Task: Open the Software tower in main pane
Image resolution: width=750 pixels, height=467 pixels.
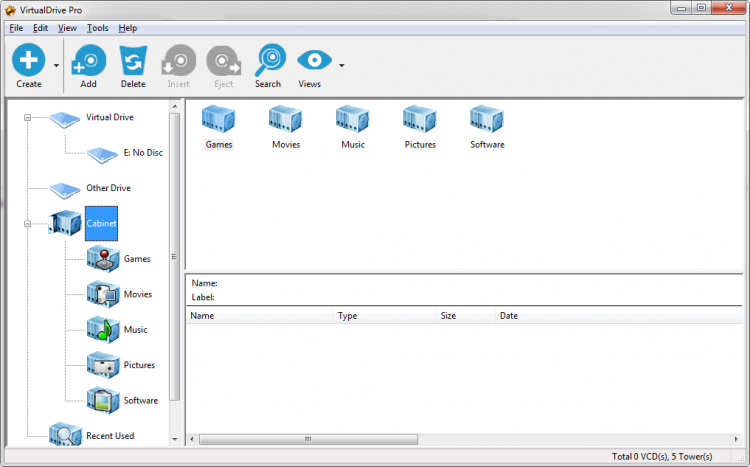Action: coord(486,119)
